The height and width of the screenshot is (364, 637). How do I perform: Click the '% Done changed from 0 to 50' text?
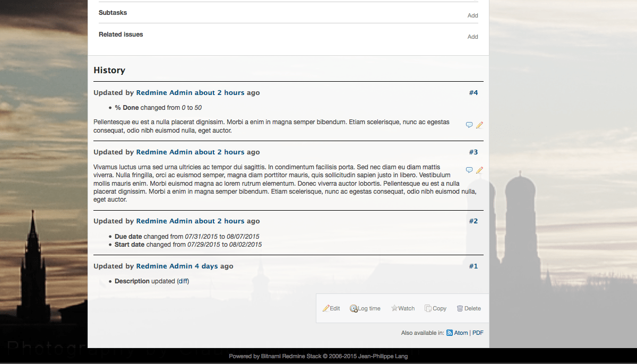pyautogui.click(x=158, y=108)
